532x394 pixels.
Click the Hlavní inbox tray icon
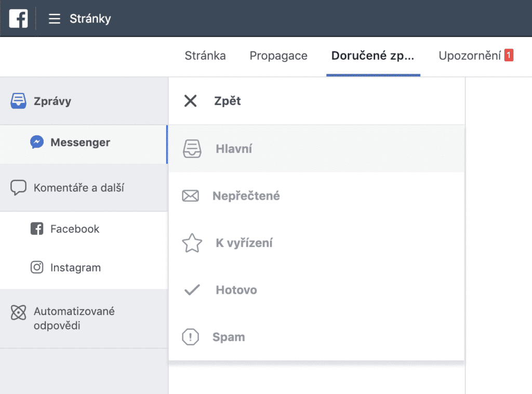(x=192, y=149)
